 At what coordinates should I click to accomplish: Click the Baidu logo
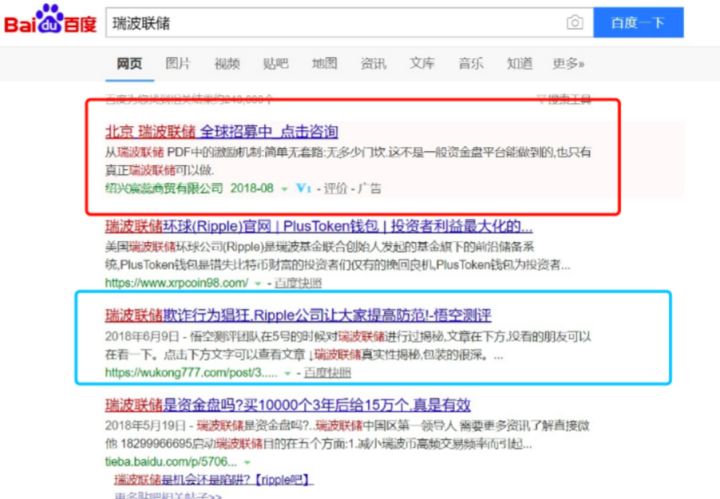(50, 21)
